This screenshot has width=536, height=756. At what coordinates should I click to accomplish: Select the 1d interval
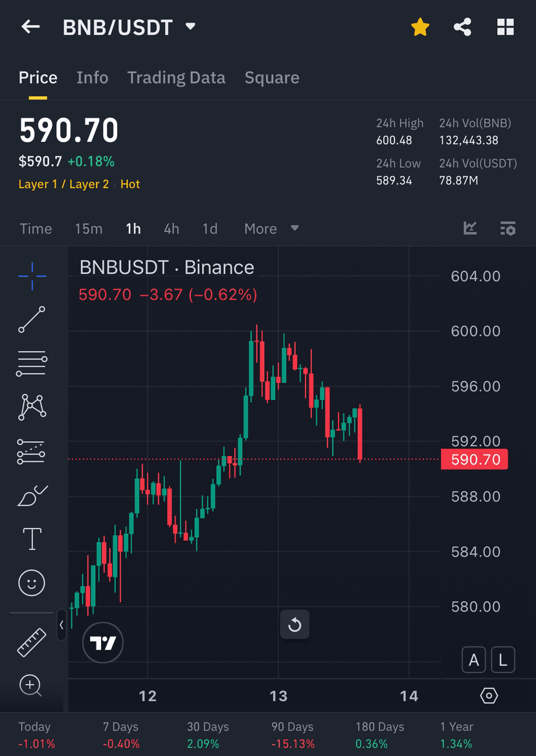coord(210,229)
